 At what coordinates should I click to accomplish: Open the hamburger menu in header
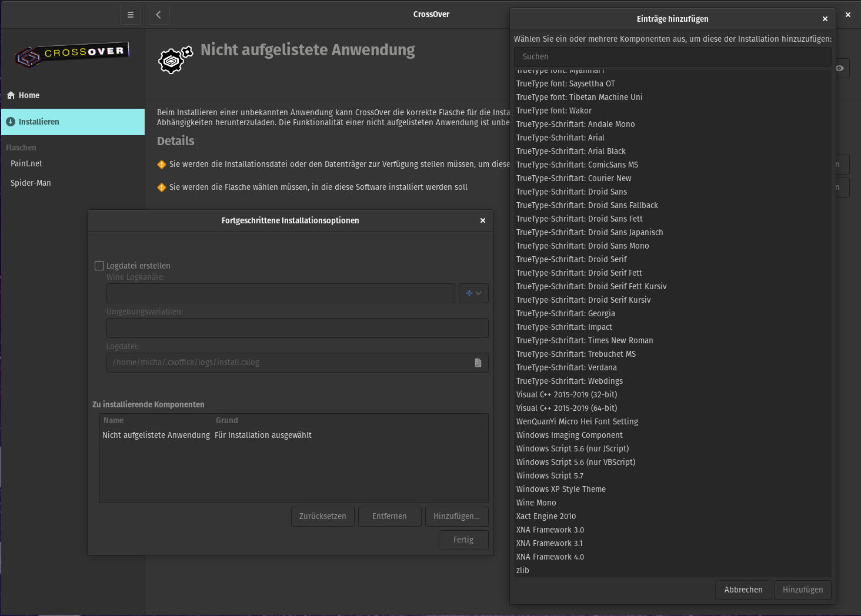(x=131, y=15)
